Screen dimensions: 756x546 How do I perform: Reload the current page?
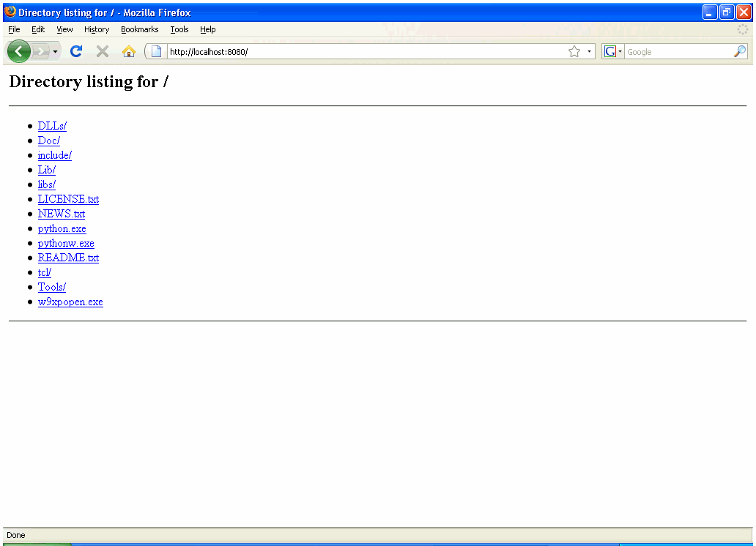75,51
